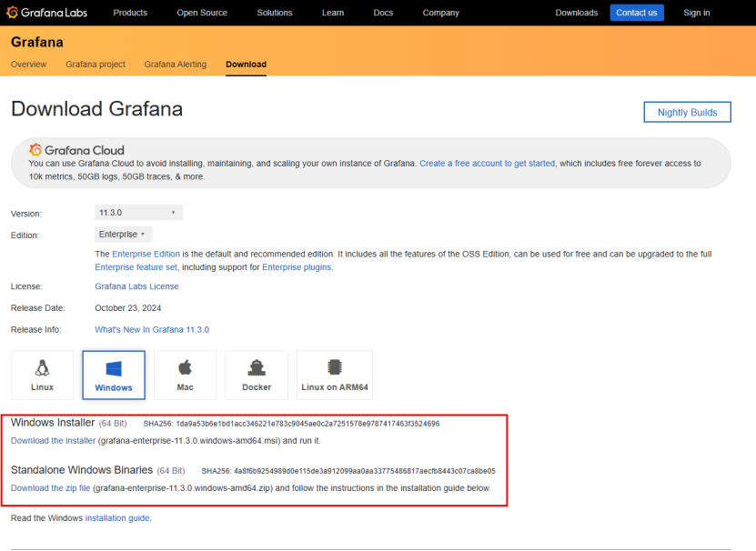This screenshot has width=756, height=551.
Task: Open the Docs menu
Action: [x=383, y=13]
